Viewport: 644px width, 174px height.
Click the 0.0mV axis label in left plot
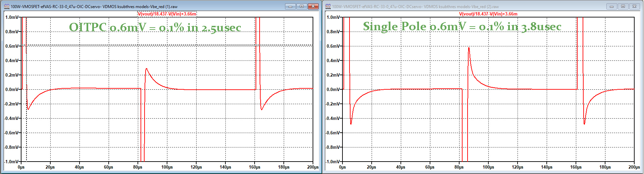pos(12,89)
